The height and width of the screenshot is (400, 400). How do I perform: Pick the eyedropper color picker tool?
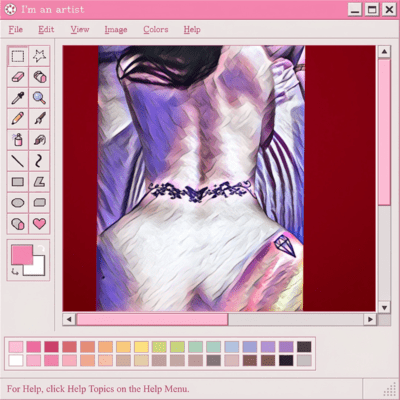click(x=18, y=98)
